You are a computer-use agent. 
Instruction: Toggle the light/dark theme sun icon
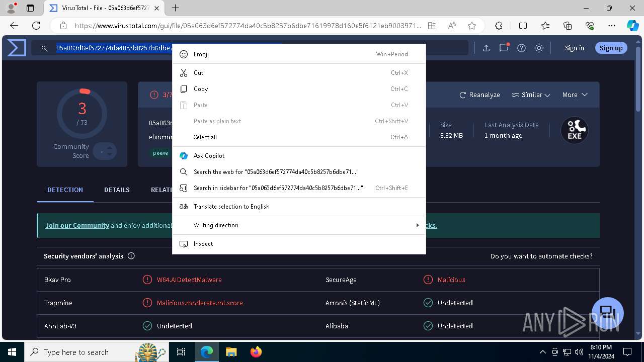[x=539, y=48]
